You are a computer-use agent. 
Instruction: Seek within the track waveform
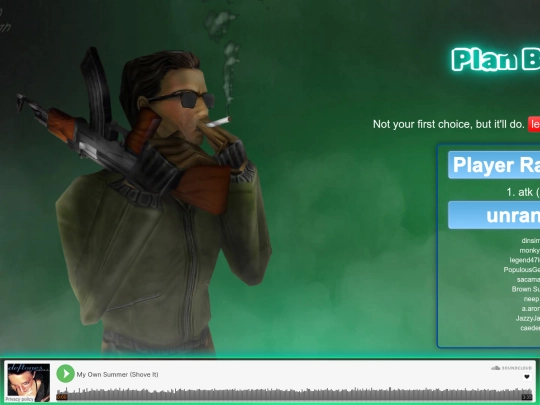coord(294,394)
